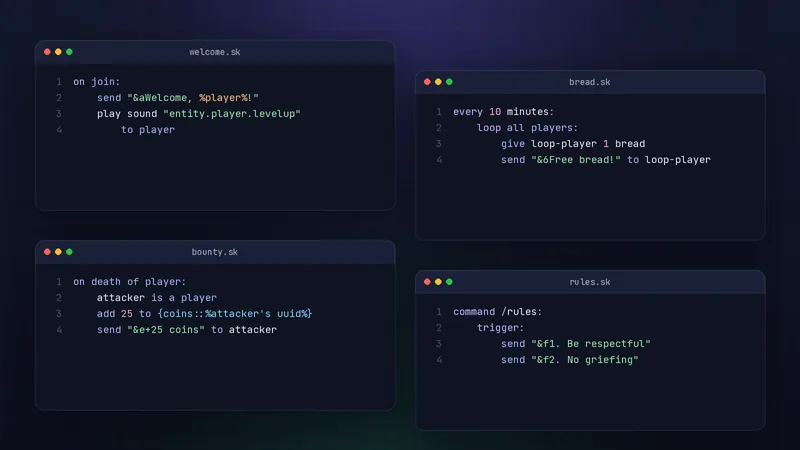This screenshot has width=800, height=450.
Task: Click 'on death of player:' line
Action: tap(130, 282)
